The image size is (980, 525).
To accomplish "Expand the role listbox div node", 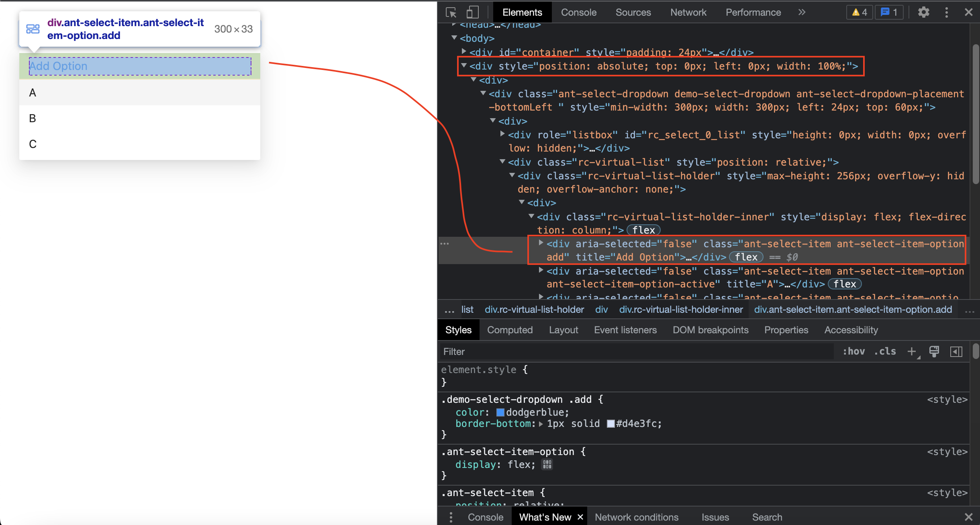I will click(x=502, y=134).
